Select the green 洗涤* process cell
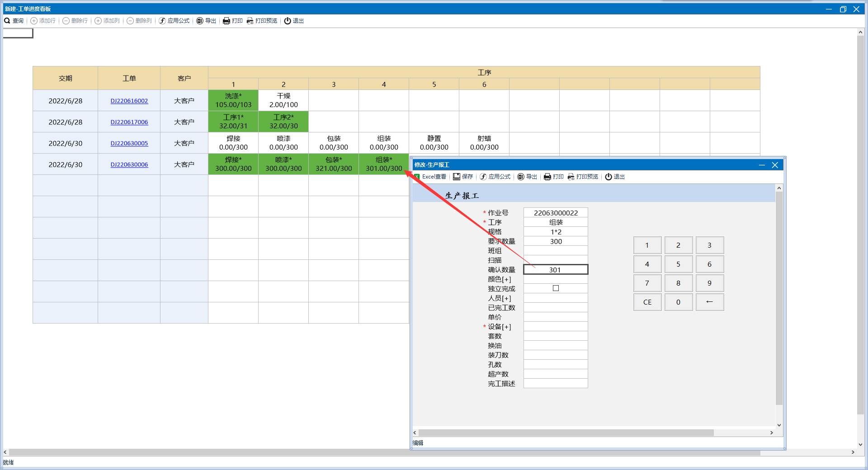Screen dimensions: 868x470 [x=233, y=100]
